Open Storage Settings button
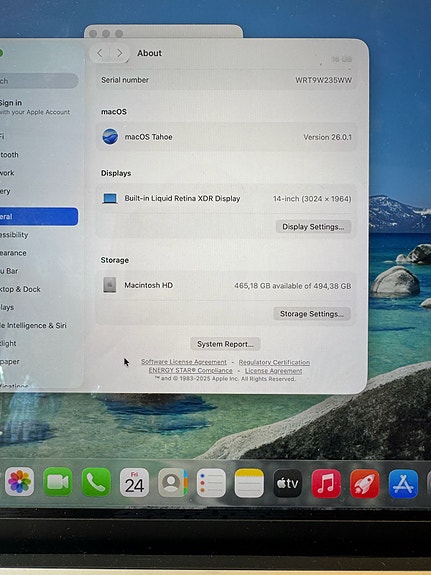Screen dimensions: 431x575 tap(312, 314)
